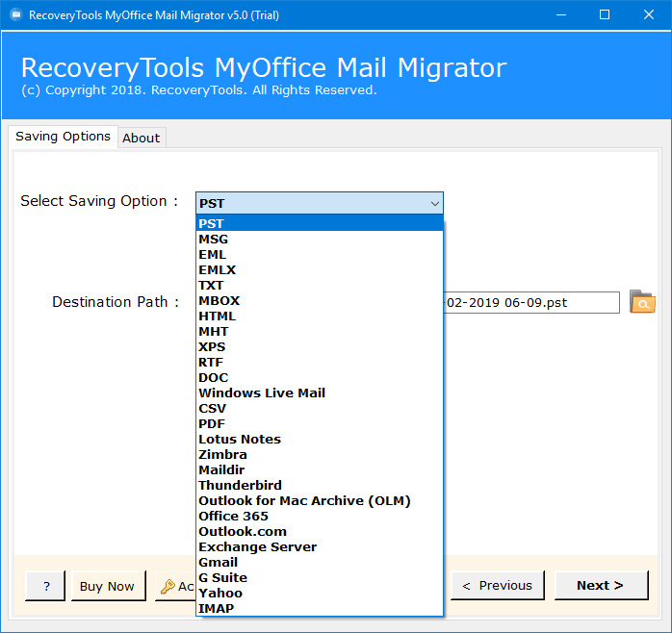Screen dimensions: 672x633
Task: Close the Mail Migrator window
Action: click(649, 15)
